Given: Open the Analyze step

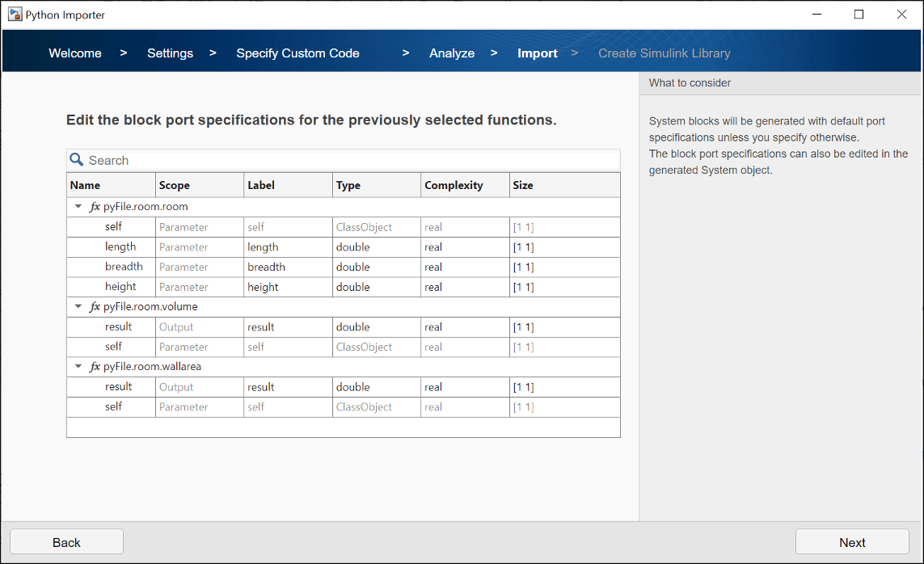Looking at the screenshot, I should coord(451,53).
